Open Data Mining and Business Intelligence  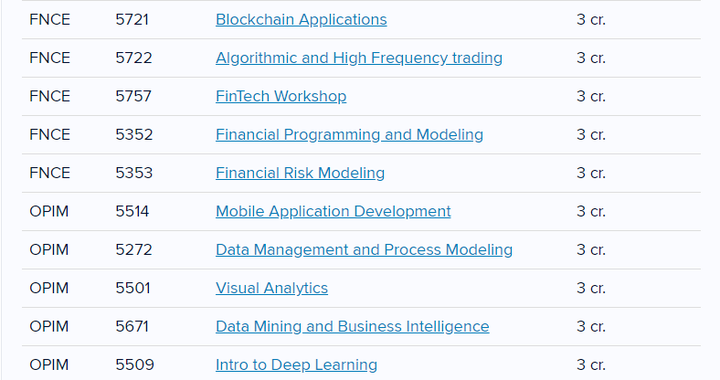353,327
